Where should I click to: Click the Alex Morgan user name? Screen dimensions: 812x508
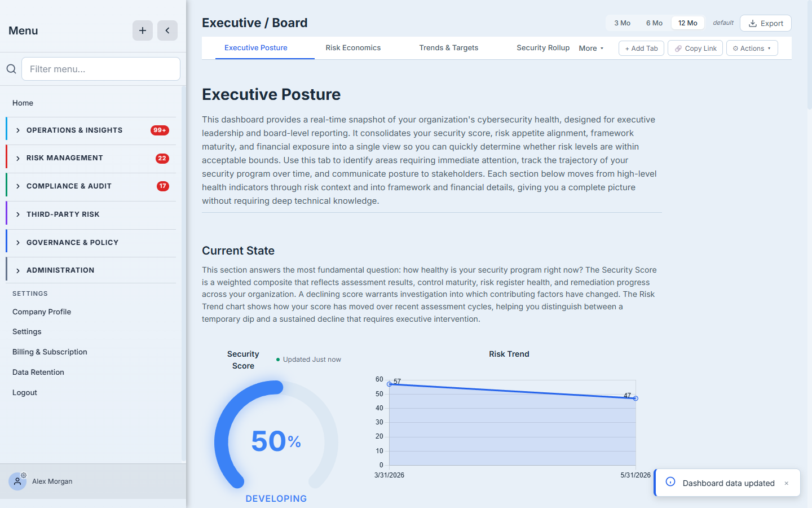(x=52, y=481)
